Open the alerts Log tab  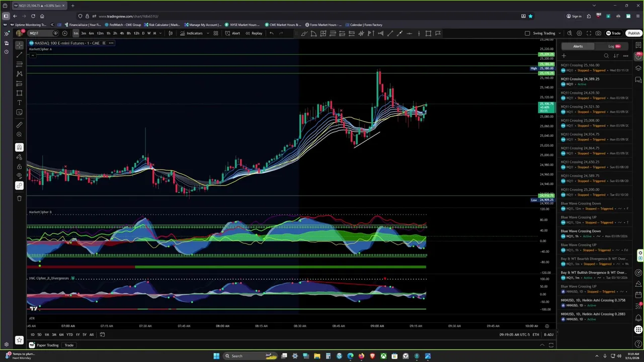tap(614, 46)
